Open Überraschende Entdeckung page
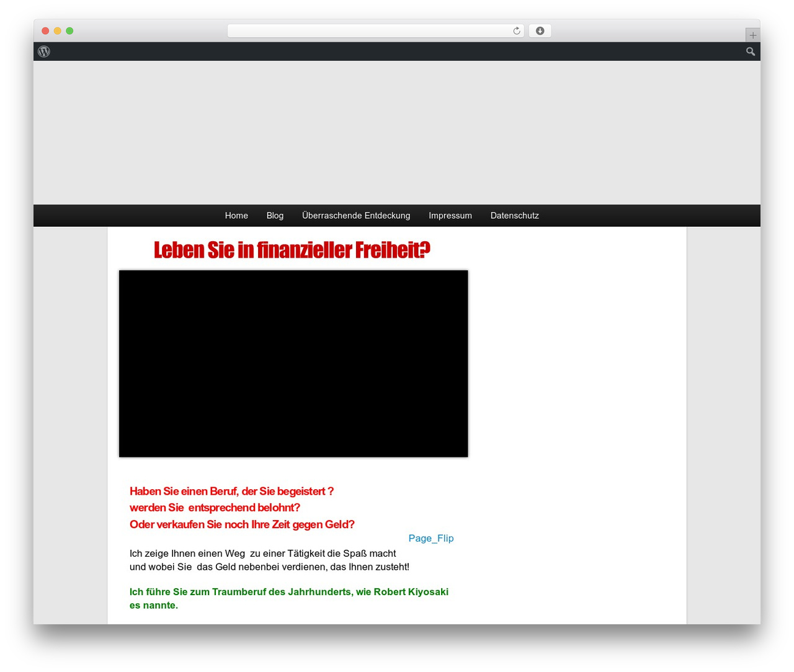 click(356, 216)
